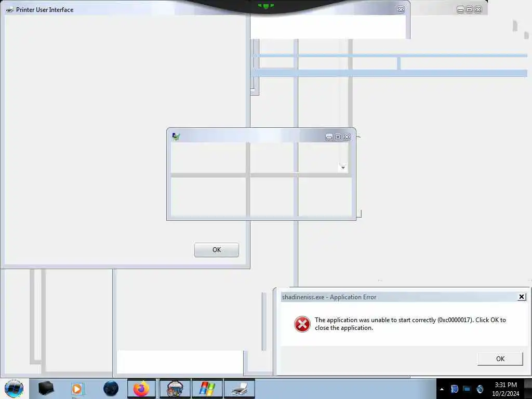Click the monitor system tray icon
This screenshot has height=399, width=532.
(467, 389)
